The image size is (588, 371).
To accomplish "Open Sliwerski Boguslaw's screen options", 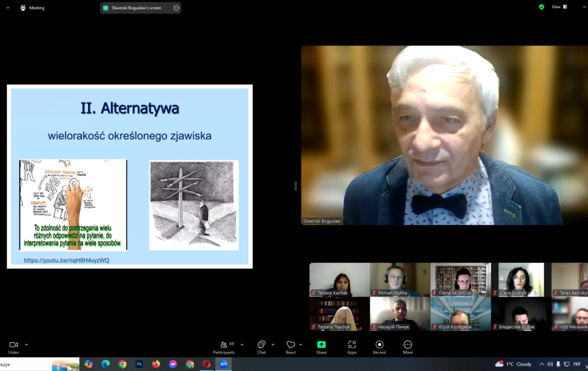I will click(x=176, y=8).
